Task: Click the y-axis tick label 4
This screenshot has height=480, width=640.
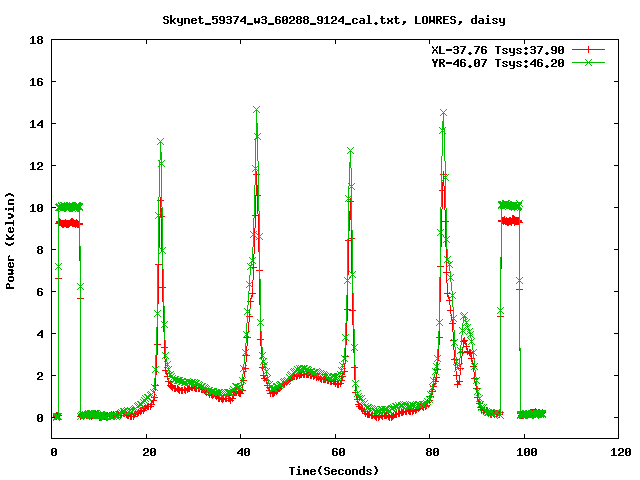Action: click(40, 334)
